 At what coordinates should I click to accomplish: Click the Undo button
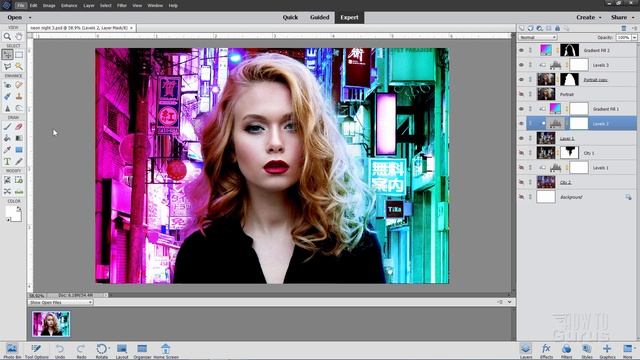click(60, 351)
